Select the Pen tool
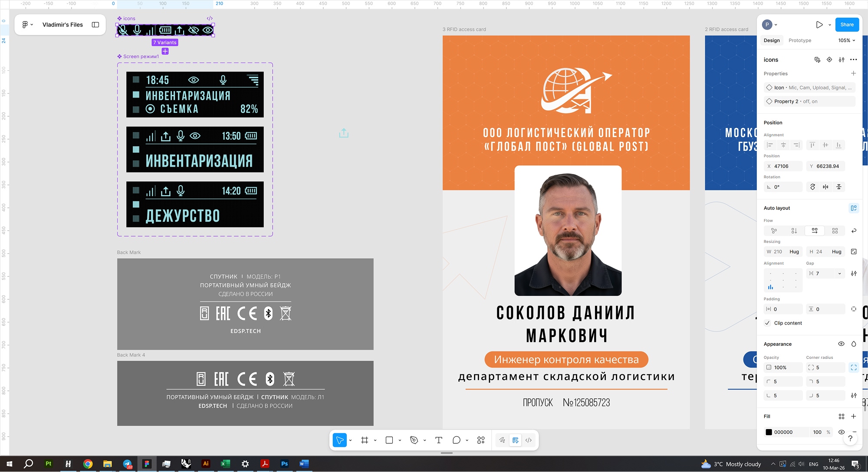 [x=414, y=440]
